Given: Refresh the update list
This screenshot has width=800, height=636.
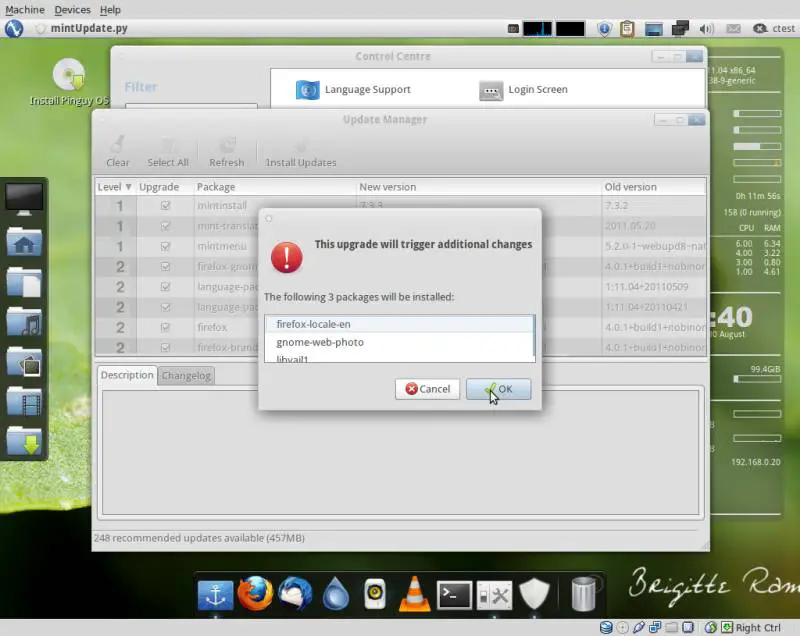Looking at the screenshot, I should (227, 151).
